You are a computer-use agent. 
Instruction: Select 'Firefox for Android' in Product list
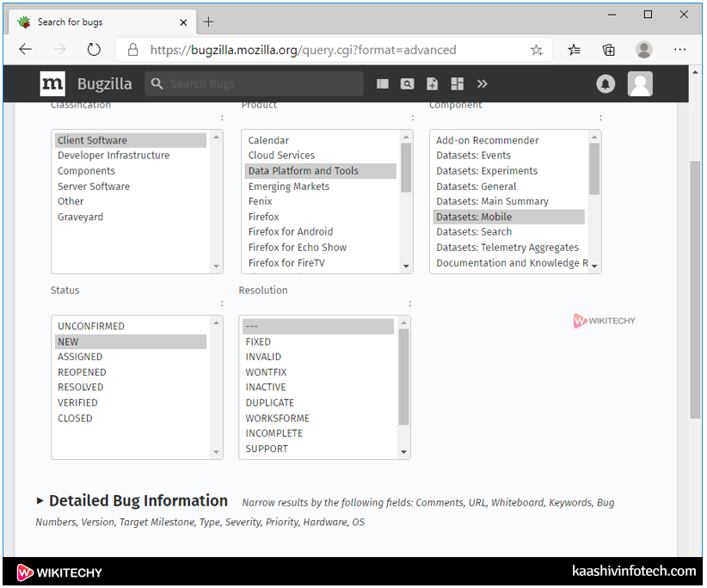290,232
